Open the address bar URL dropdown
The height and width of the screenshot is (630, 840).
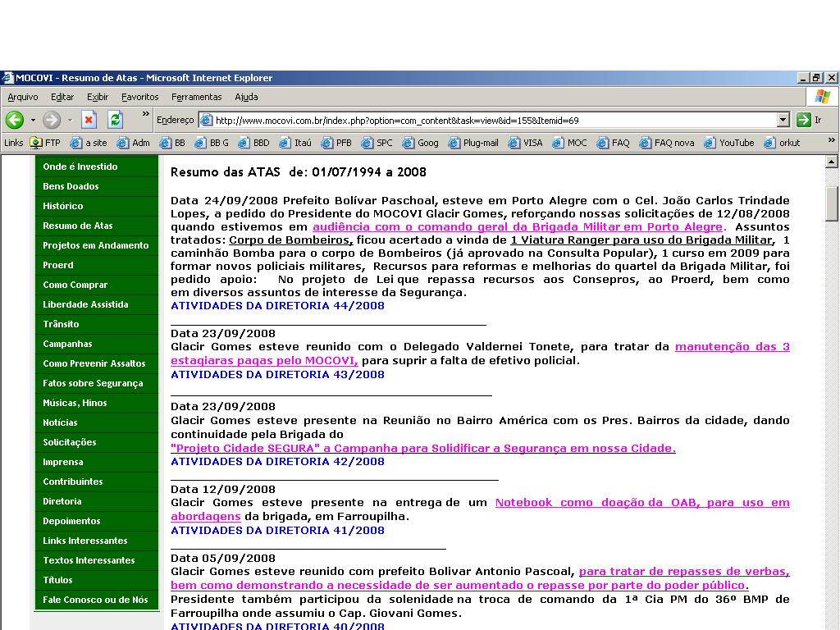coord(783,120)
